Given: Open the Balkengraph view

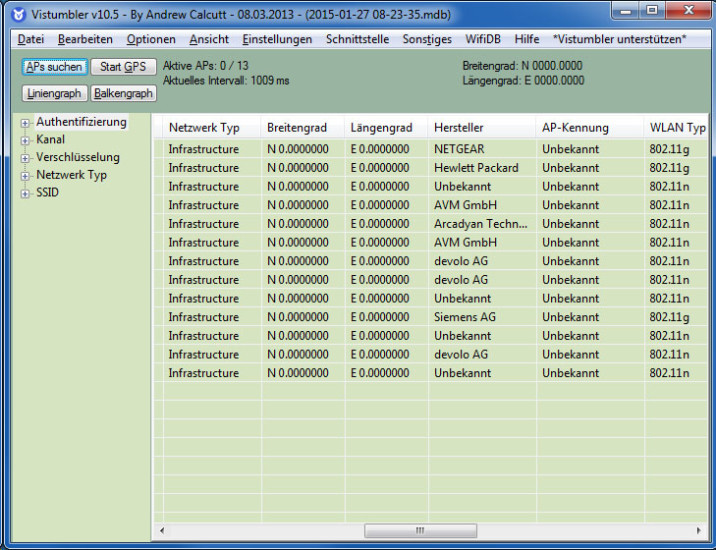Looking at the screenshot, I should [x=124, y=93].
